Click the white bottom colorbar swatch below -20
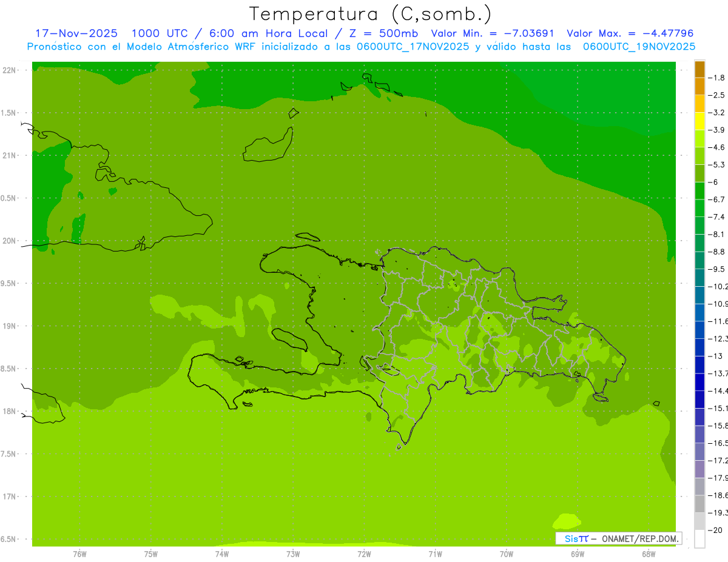 (699, 539)
